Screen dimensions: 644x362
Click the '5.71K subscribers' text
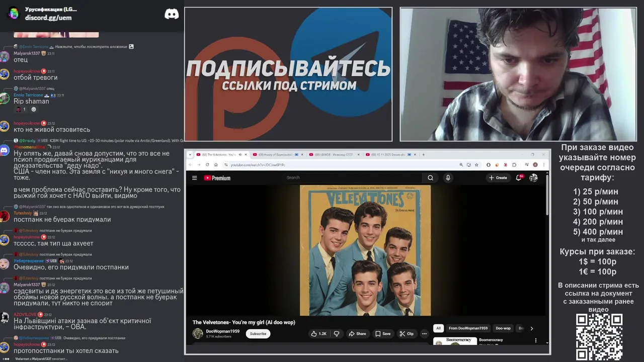coord(219,336)
